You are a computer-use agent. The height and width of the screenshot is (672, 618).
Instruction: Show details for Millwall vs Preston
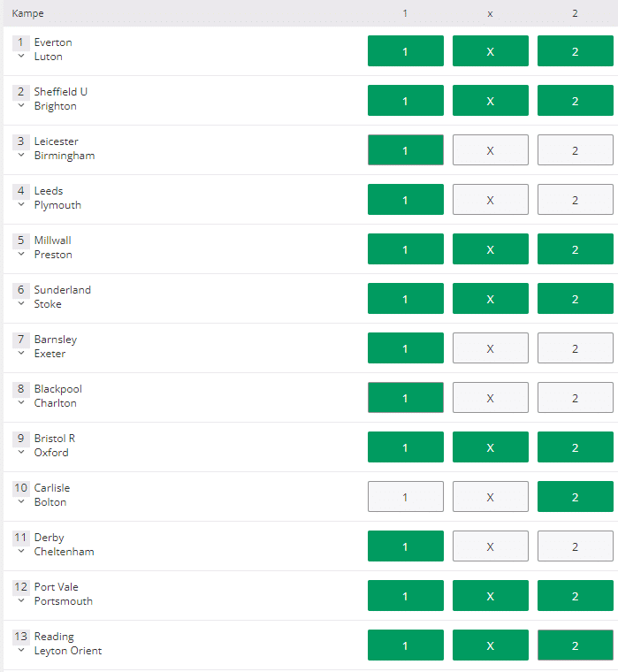(x=21, y=254)
